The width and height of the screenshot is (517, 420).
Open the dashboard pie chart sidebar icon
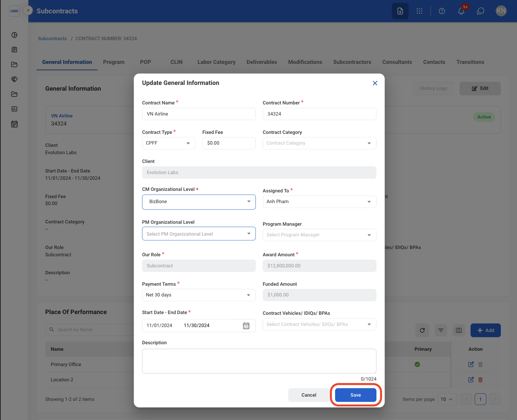pos(15,35)
